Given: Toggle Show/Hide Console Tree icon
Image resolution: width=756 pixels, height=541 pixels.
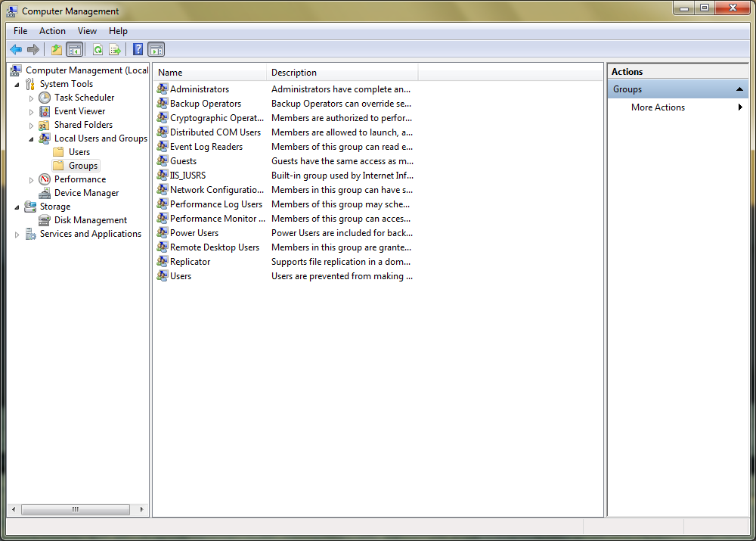Looking at the screenshot, I should tap(75, 49).
